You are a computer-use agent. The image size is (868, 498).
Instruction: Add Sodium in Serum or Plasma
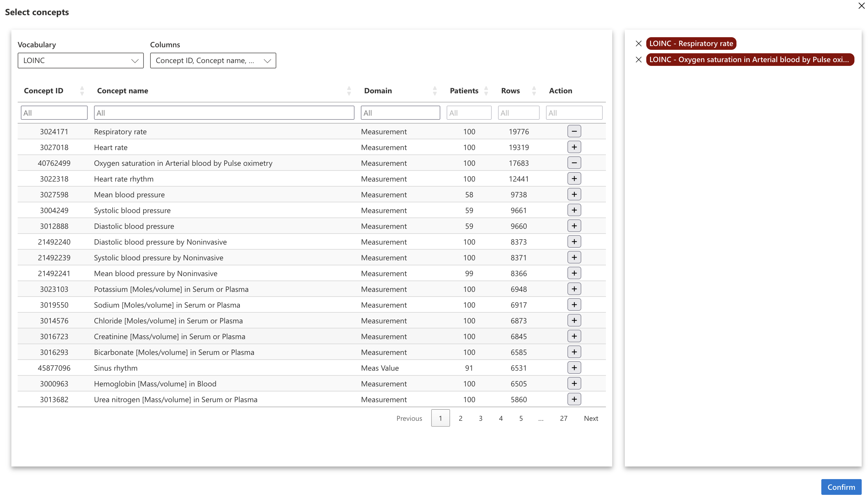click(574, 304)
